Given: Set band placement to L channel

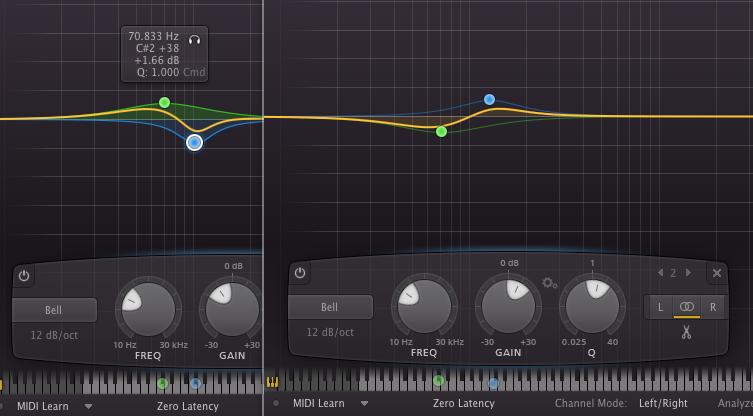Looking at the screenshot, I should click(660, 307).
